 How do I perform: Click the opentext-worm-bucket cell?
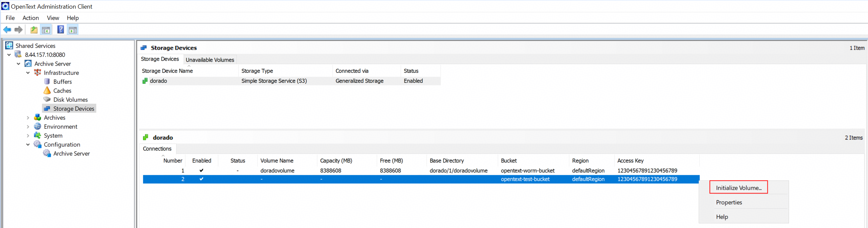pyautogui.click(x=528, y=171)
